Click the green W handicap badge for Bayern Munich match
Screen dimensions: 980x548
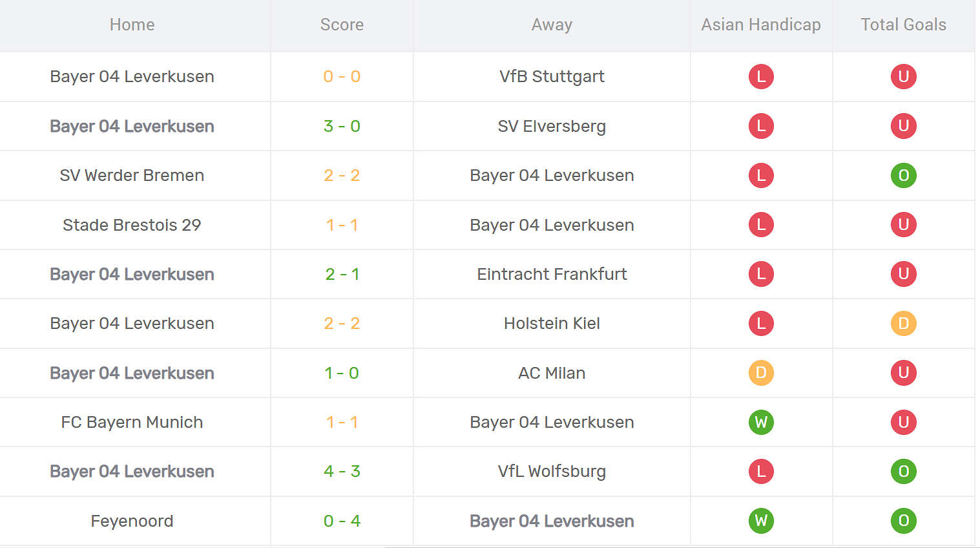click(x=761, y=422)
